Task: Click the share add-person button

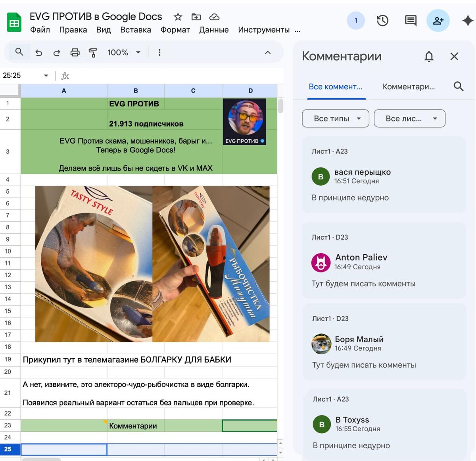Action: click(438, 21)
